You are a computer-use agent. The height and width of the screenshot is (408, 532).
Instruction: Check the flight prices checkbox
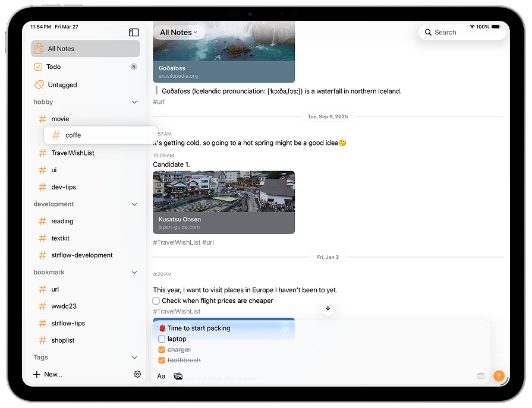(x=156, y=301)
